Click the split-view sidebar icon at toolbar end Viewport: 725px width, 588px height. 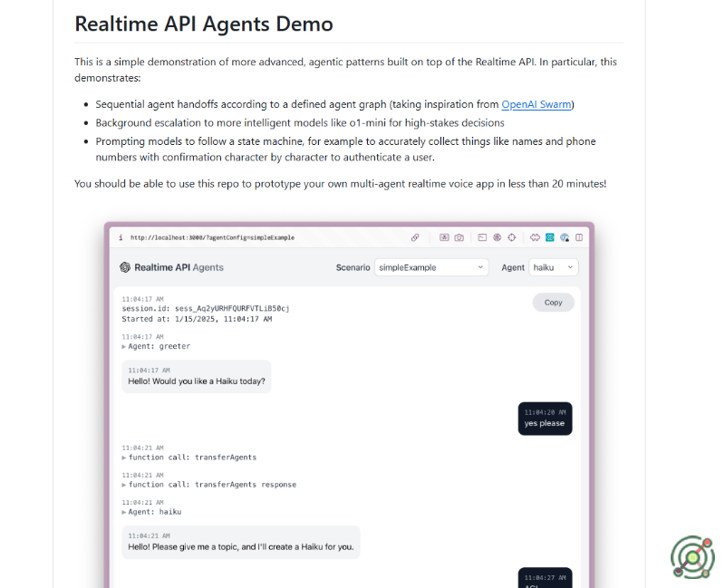[x=579, y=237]
